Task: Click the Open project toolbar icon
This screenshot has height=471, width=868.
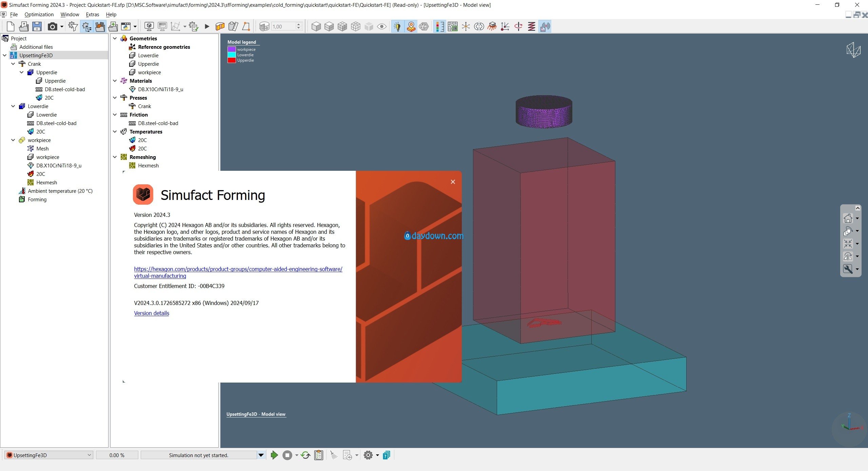Action: (24, 26)
